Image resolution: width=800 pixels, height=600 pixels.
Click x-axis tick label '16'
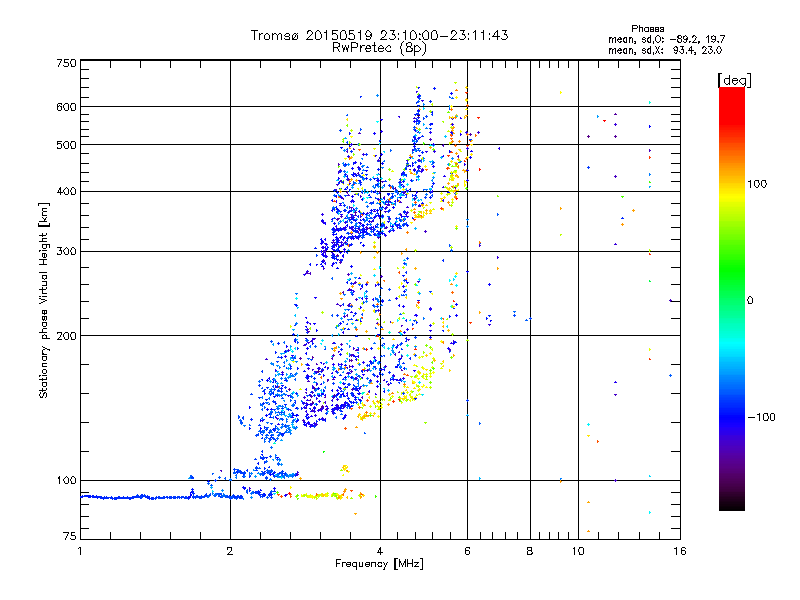pos(680,551)
